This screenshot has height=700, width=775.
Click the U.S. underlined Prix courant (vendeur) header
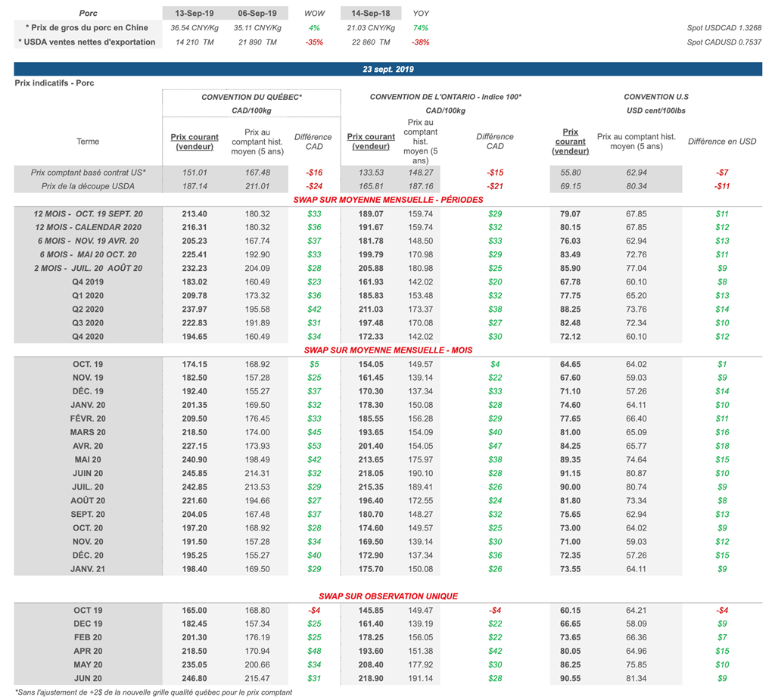[571, 142]
